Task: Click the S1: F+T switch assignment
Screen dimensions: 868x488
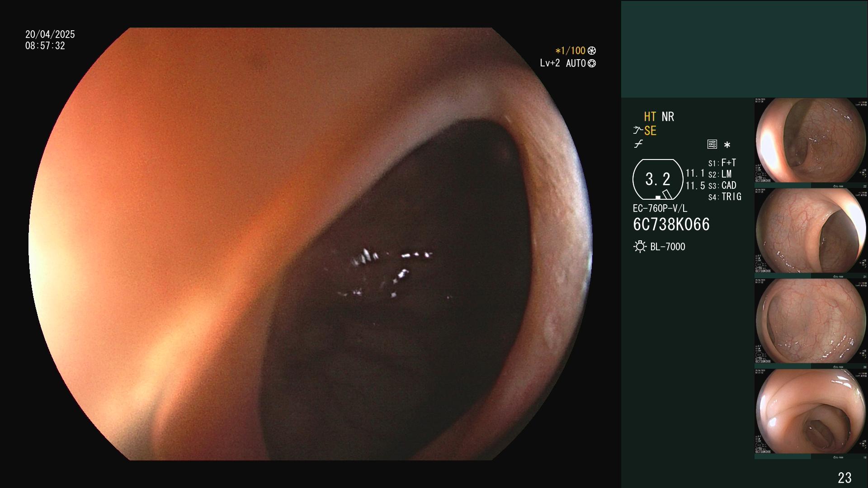Action: pos(722,163)
